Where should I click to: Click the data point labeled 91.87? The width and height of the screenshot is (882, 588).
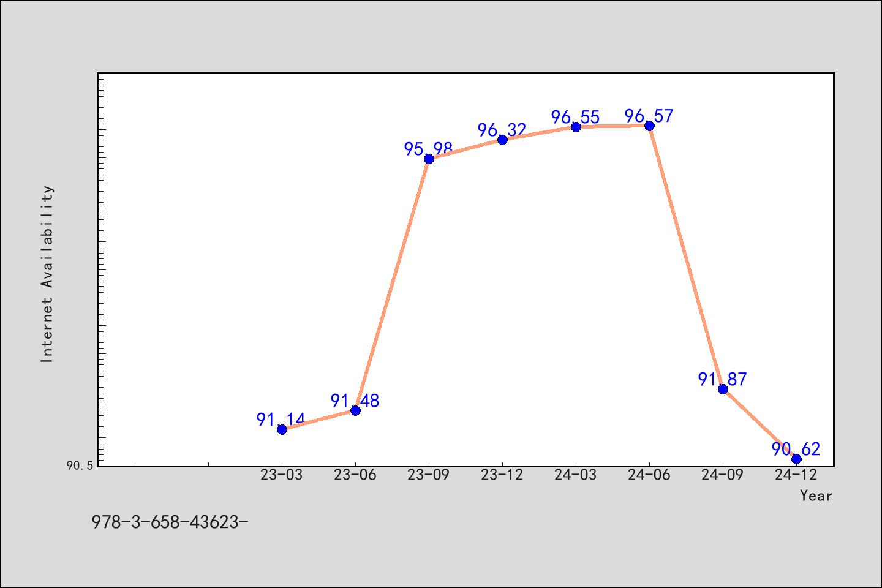(x=723, y=389)
